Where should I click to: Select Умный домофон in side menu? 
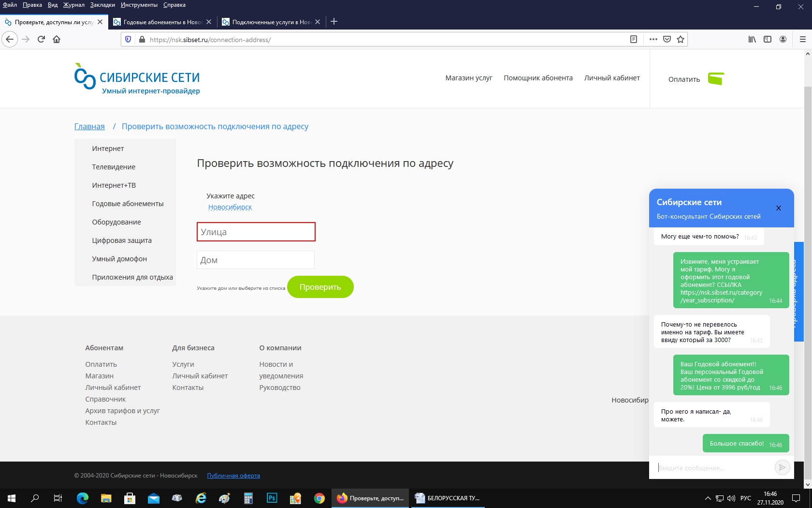pyautogui.click(x=119, y=259)
